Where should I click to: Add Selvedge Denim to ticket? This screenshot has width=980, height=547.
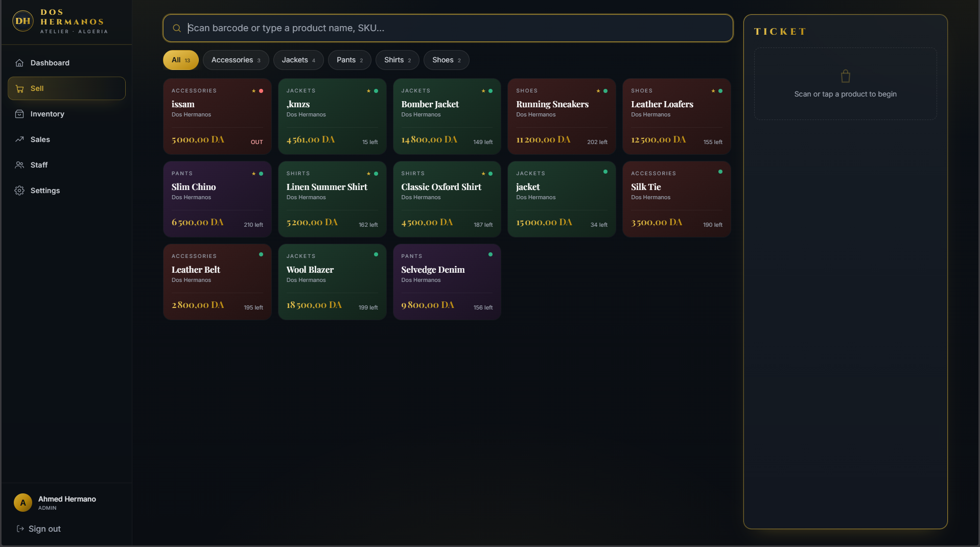(x=447, y=282)
